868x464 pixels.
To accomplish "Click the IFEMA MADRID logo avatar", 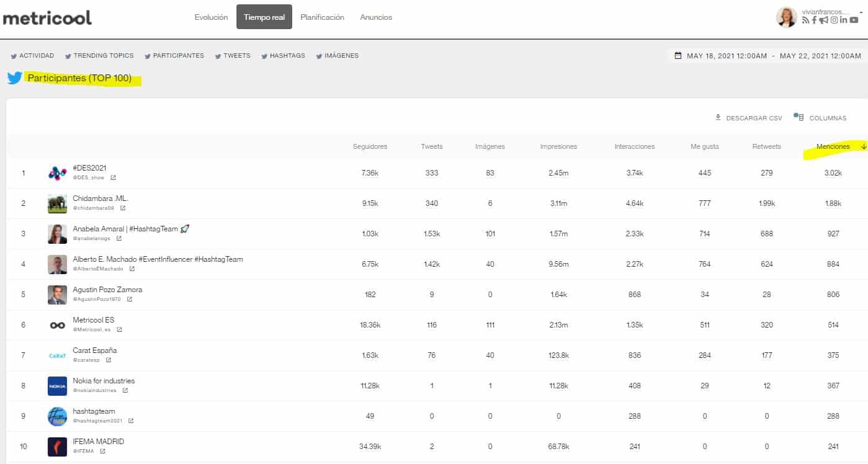I will pos(57,447).
